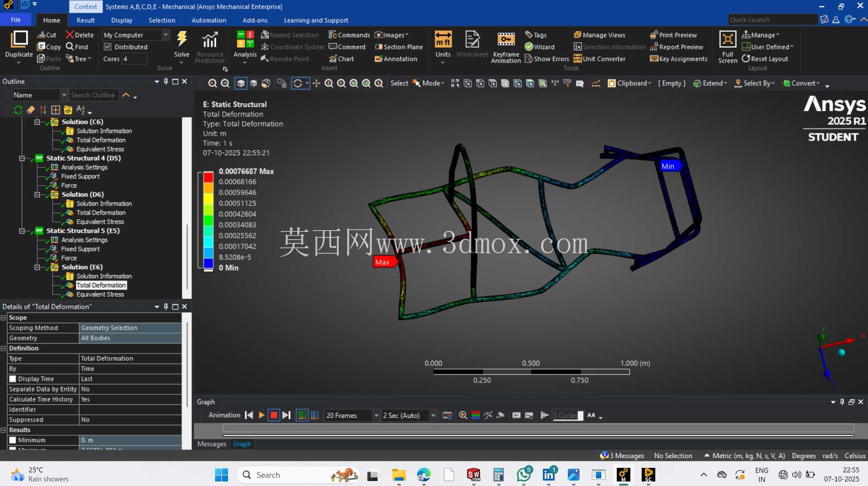The image size is (868, 486).
Task: Open the 3 Messages status link
Action: (x=622, y=456)
